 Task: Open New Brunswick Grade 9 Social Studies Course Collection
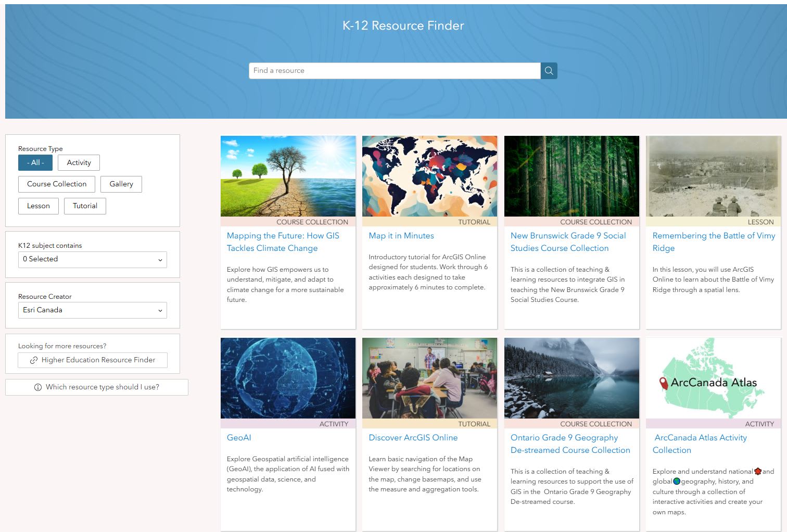pos(568,242)
